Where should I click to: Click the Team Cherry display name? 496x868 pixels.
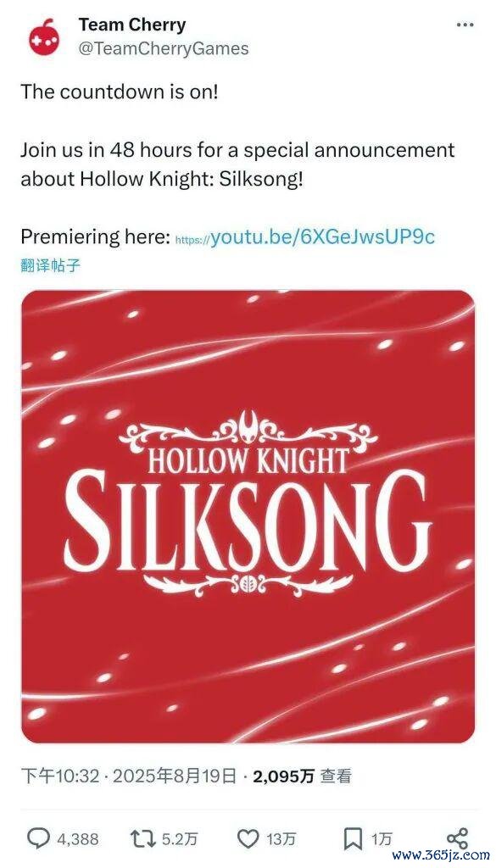click(x=132, y=25)
